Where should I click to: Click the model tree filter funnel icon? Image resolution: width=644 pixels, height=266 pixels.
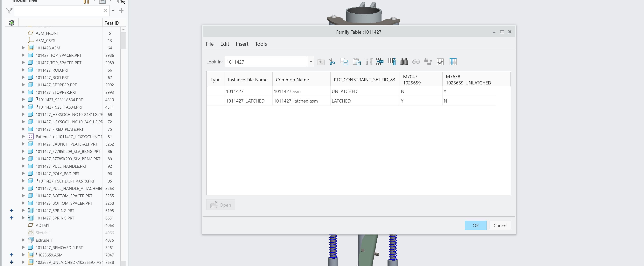point(9,11)
